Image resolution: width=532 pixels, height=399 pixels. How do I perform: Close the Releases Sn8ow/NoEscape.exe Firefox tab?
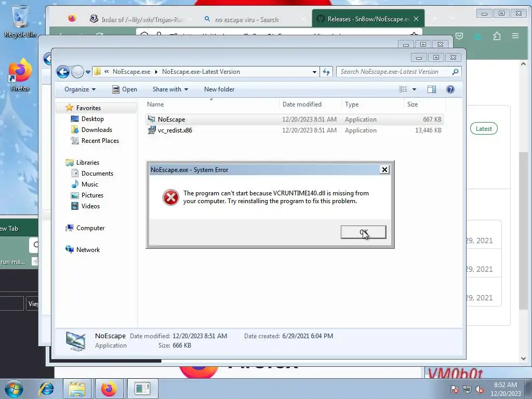[x=416, y=19]
